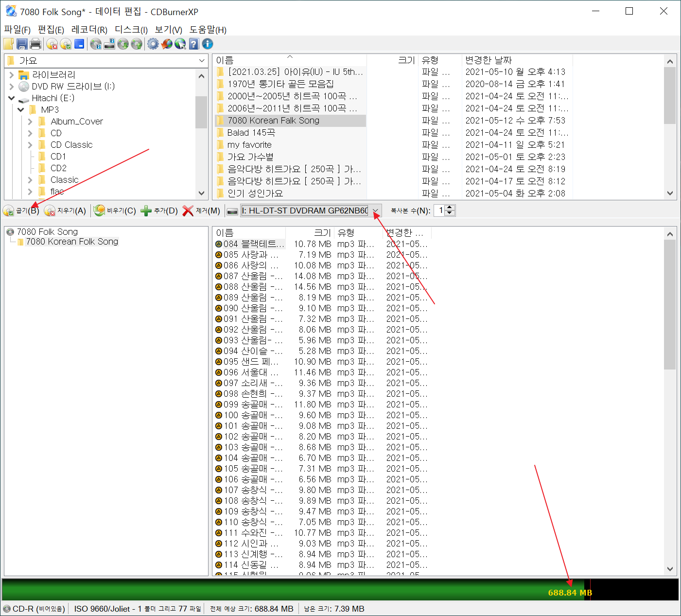
Task: Collapse the Hitachi (E:) tree node
Action: 12,98
